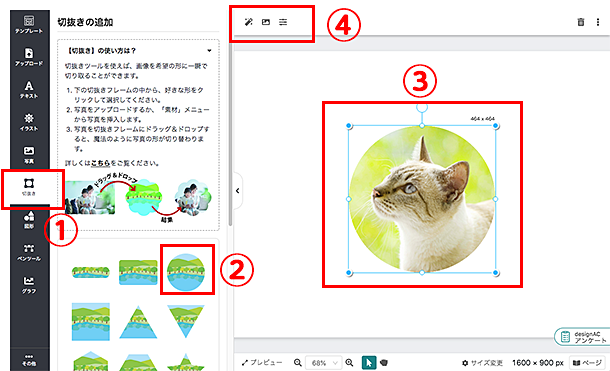
Task: Open the アップロード sidebar panel
Action: [29, 56]
